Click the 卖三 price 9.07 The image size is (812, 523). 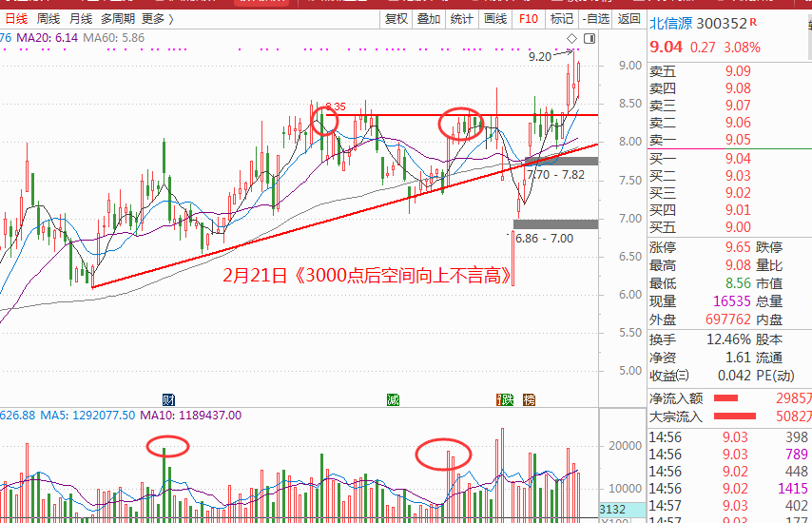[738, 106]
